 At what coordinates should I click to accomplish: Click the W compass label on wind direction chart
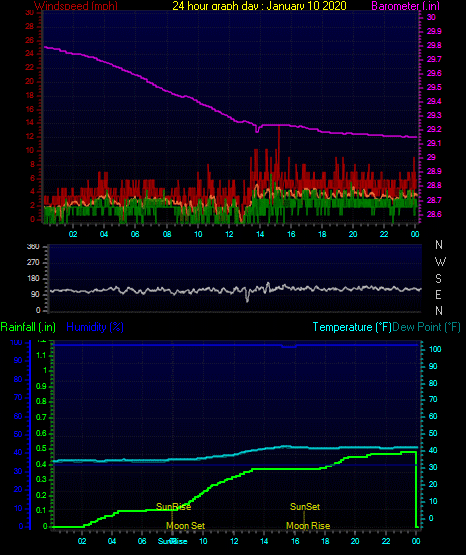(x=440, y=262)
